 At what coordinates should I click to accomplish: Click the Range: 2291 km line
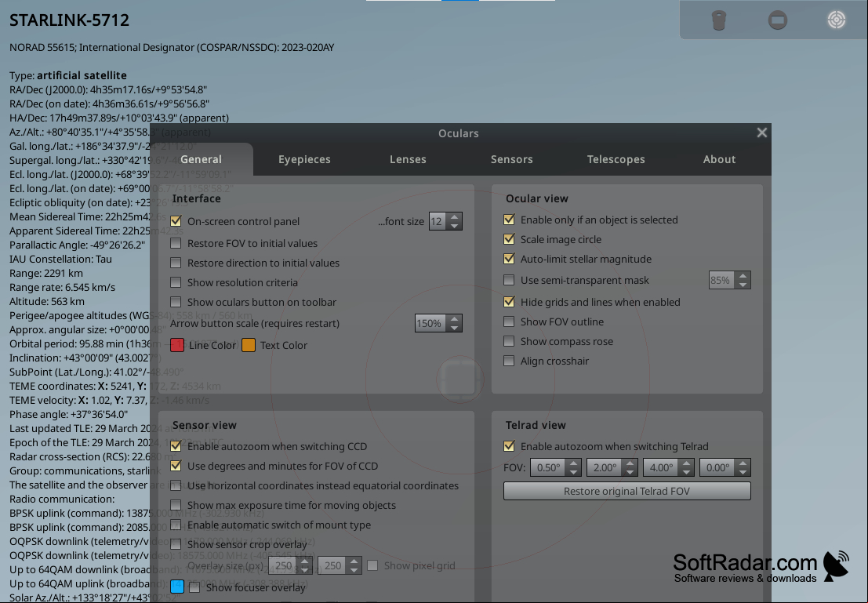[x=46, y=273]
